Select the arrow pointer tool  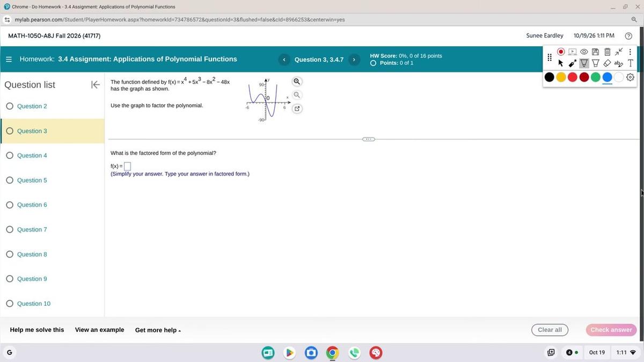click(561, 63)
